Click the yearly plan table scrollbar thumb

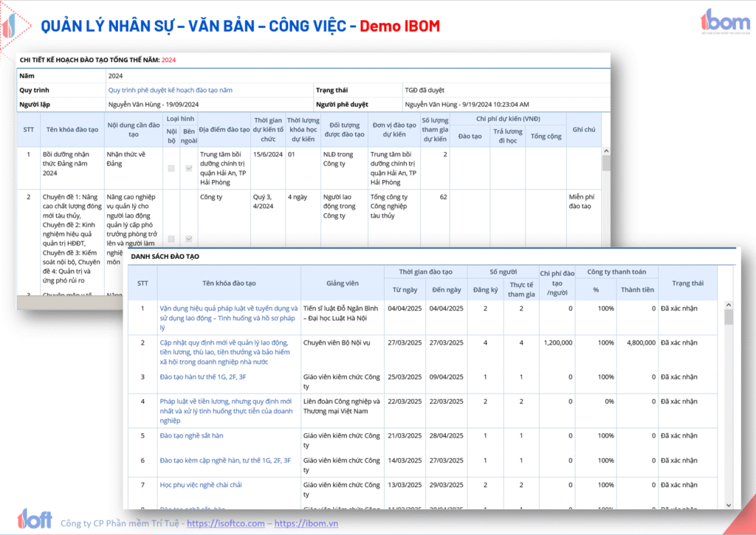point(605,163)
